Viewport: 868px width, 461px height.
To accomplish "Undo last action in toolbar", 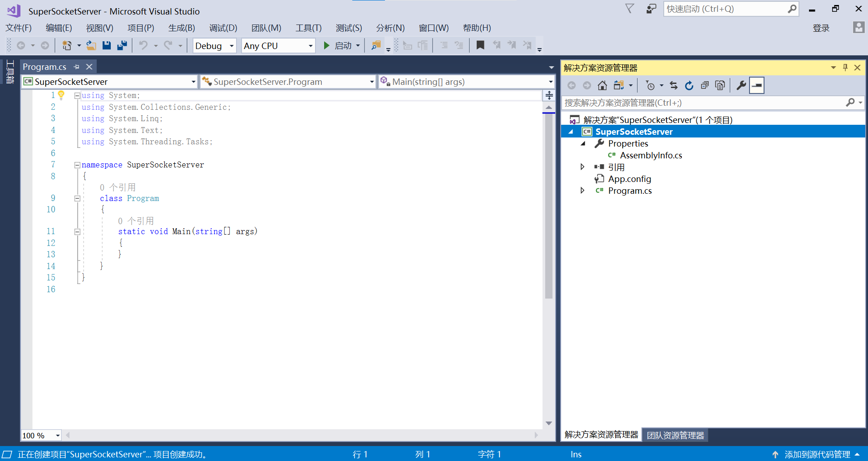I will (143, 45).
